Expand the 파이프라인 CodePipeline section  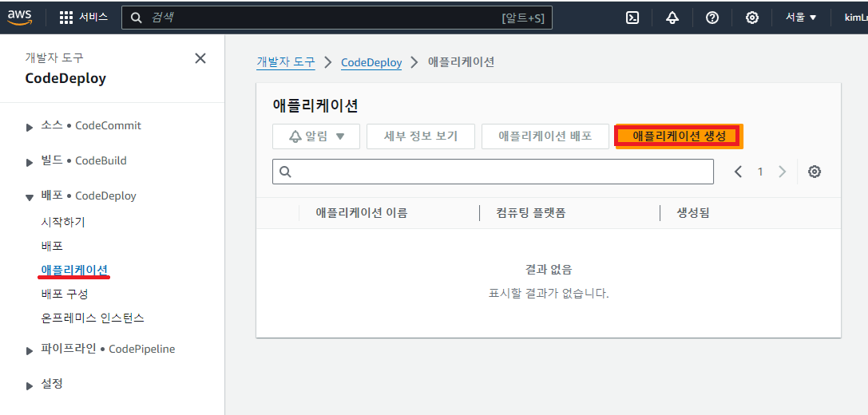[x=30, y=351]
